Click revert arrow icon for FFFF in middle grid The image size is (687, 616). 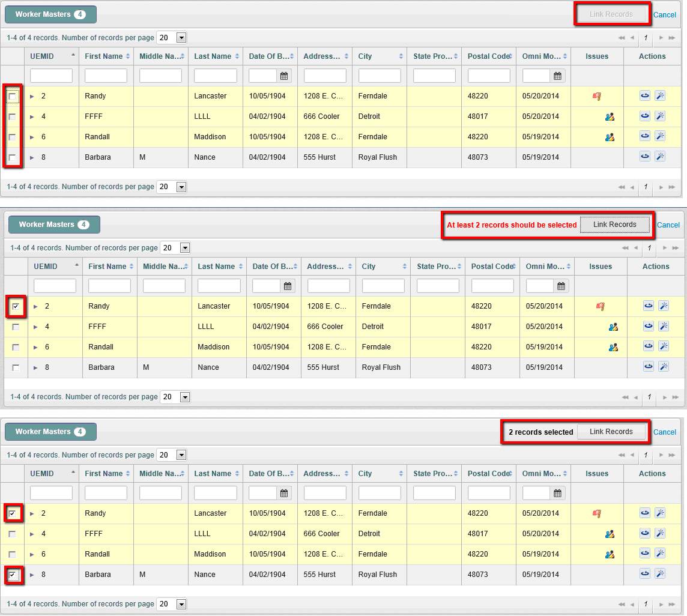point(649,327)
